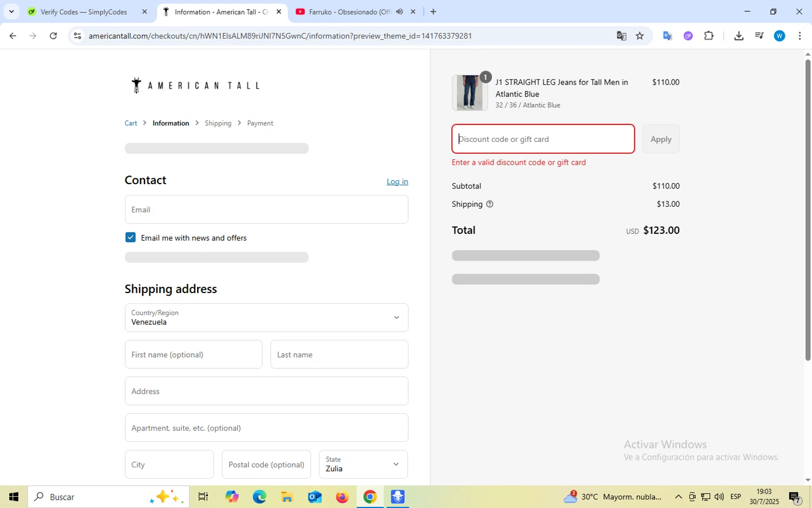Click the page vertical scrollbar

[x=808, y=209]
